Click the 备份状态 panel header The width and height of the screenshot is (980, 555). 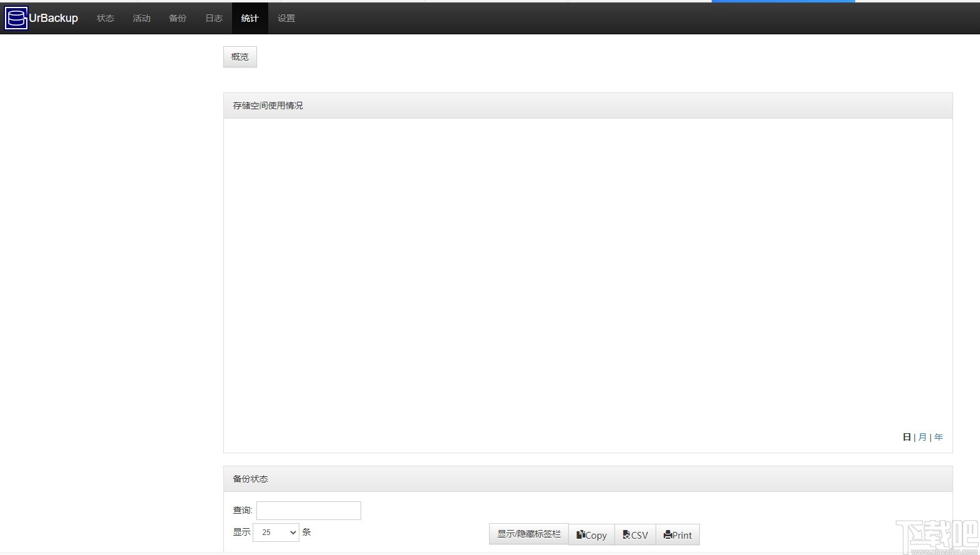click(588, 479)
